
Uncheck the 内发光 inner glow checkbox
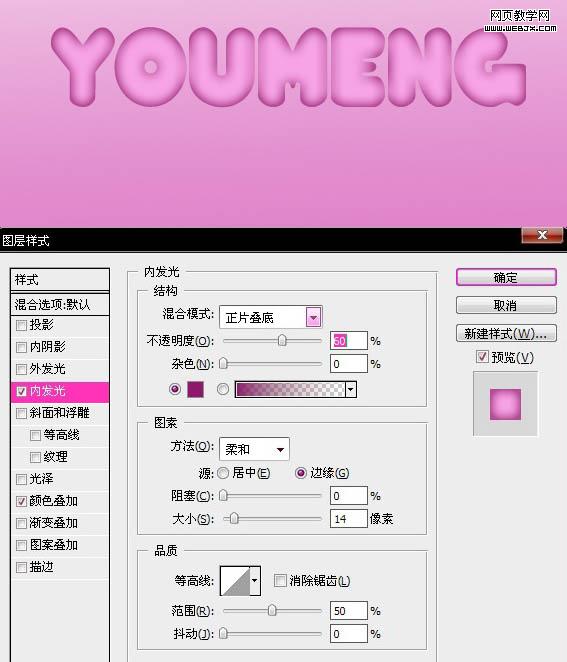pos(21,391)
